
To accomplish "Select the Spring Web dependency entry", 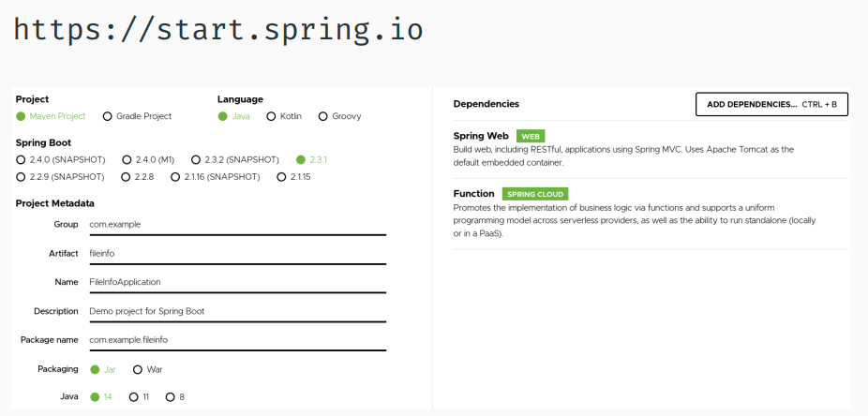I will [x=483, y=136].
